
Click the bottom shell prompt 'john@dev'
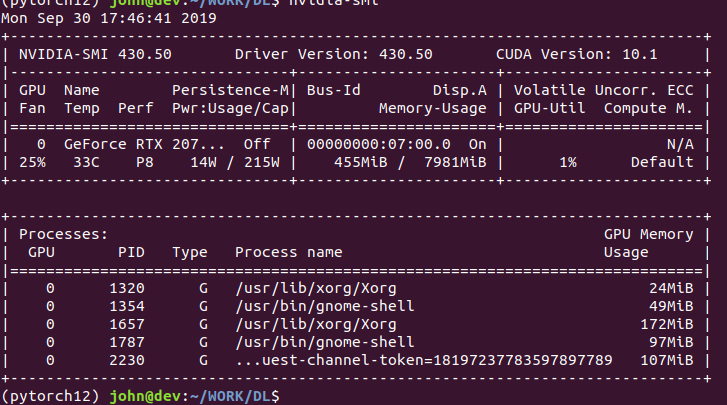coord(145,396)
